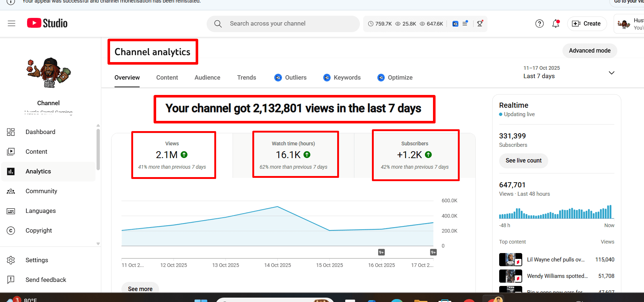Click the YouTube Studio logo
The width and height of the screenshot is (644, 302).
click(47, 23)
